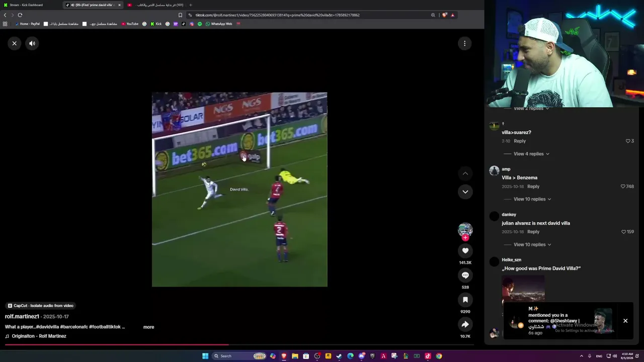Open the Brave Shields icon

(444, 15)
